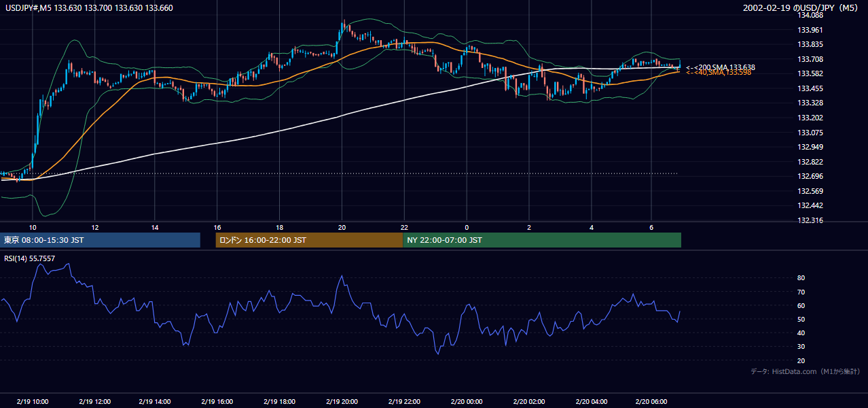The width and height of the screenshot is (868, 408).
Task: Click the 133.328 price axis label
Action: pos(811,103)
